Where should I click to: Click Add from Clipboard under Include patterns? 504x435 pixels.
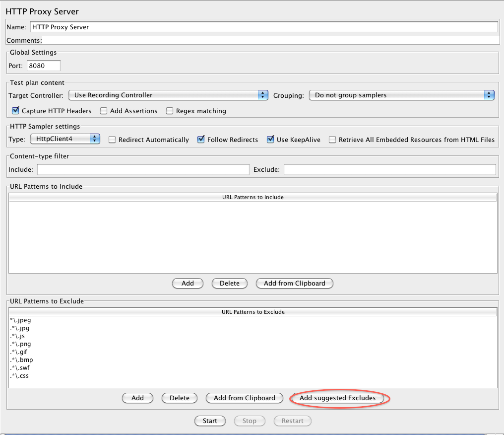pos(294,283)
